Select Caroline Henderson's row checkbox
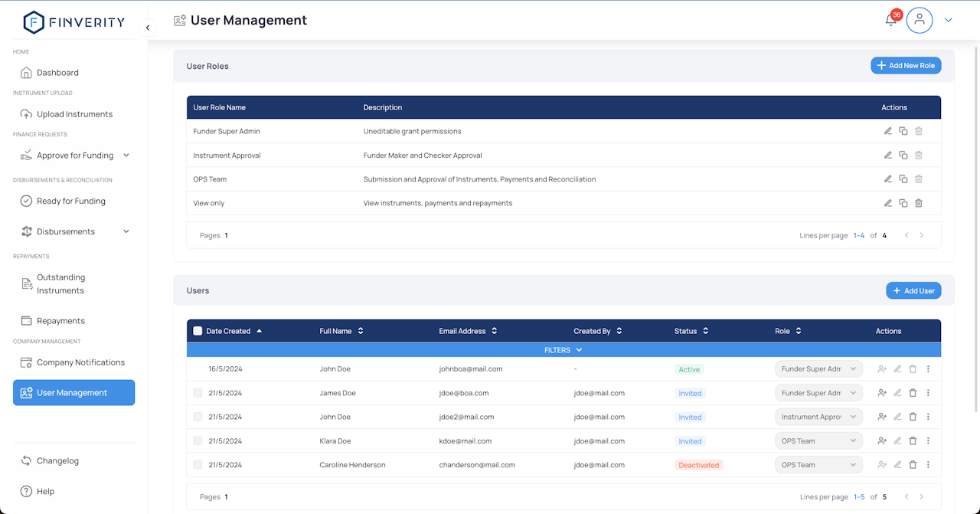The image size is (980, 514). tap(198, 465)
